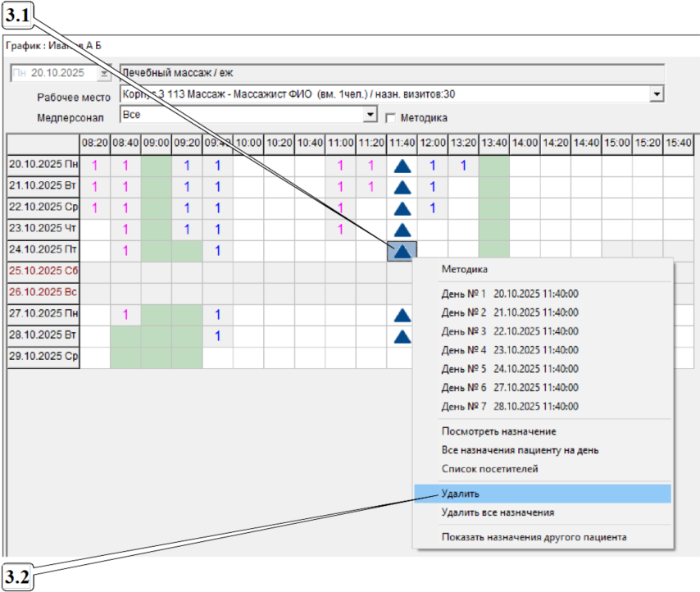Select Удалить все назначения menu item
The image size is (700, 592).
[x=498, y=512]
